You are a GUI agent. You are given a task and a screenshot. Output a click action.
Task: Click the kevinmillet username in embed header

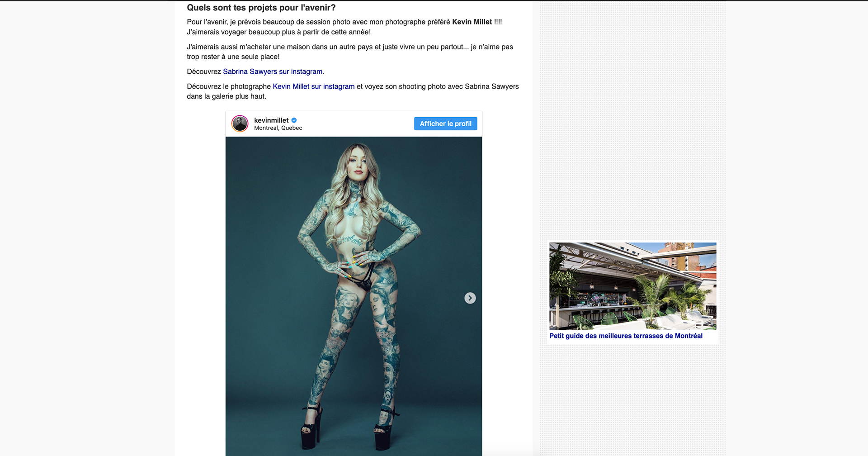pyautogui.click(x=271, y=120)
